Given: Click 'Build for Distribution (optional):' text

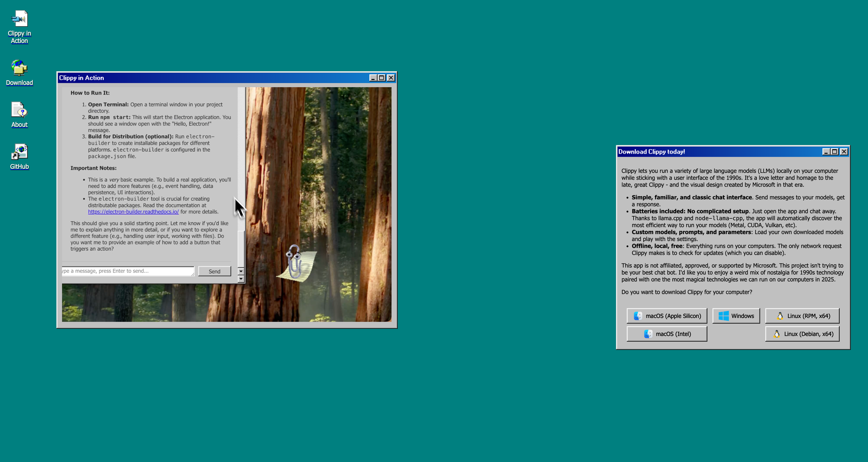Looking at the screenshot, I should [131, 136].
